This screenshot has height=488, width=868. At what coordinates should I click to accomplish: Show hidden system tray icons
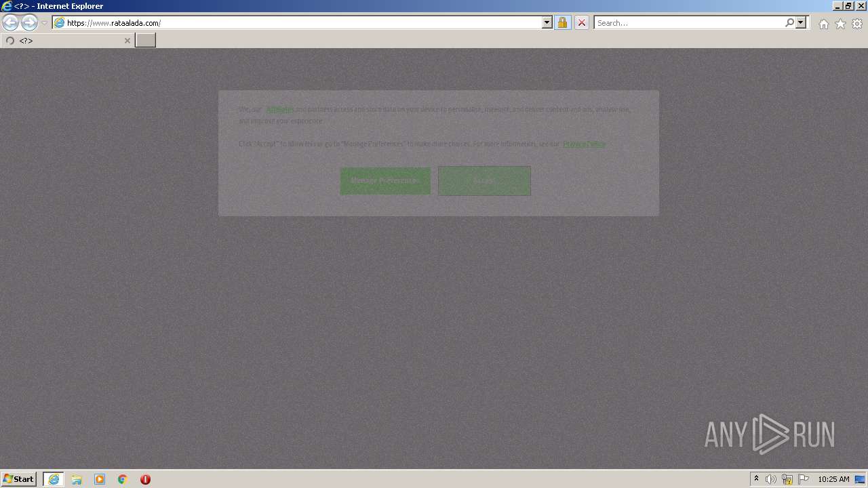click(x=756, y=479)
